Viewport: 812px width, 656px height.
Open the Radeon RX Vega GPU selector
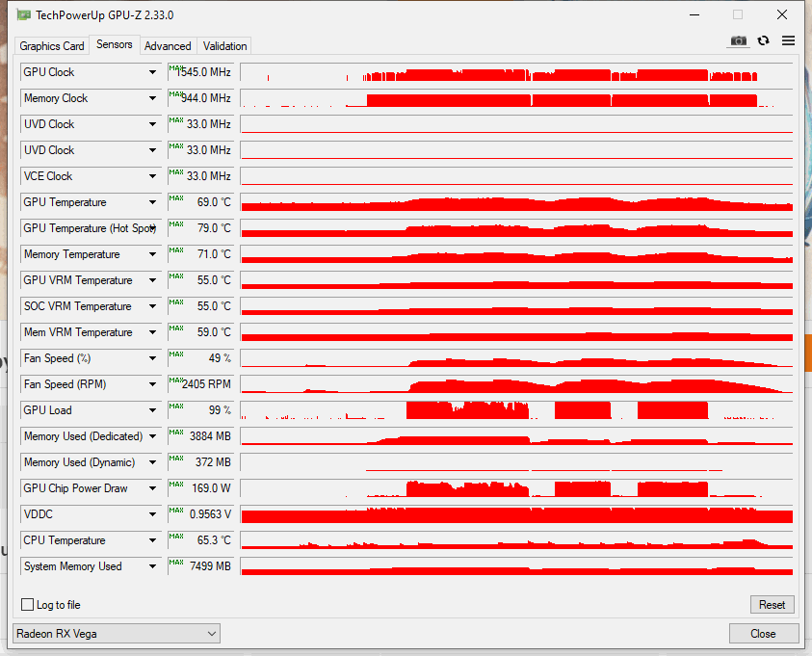click(118, 633)
